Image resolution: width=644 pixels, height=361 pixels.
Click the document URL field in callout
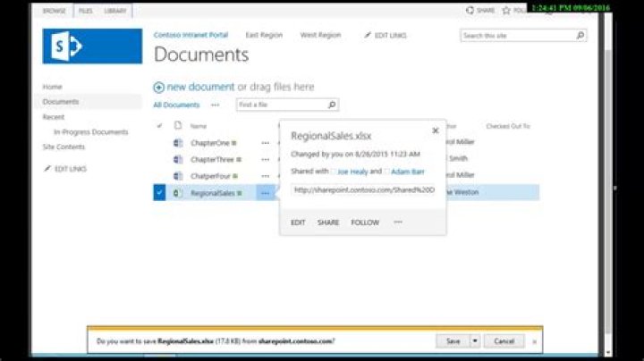363,190
